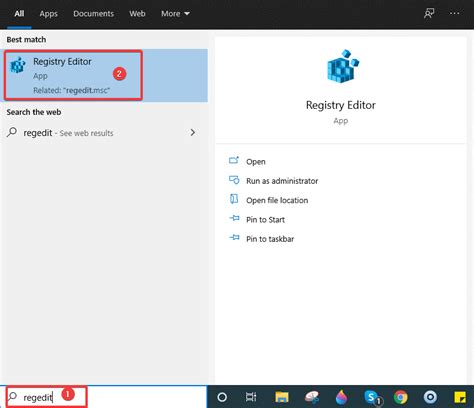
Task: Switch to the Documents search tab
Action: click(x=93, y=14)
